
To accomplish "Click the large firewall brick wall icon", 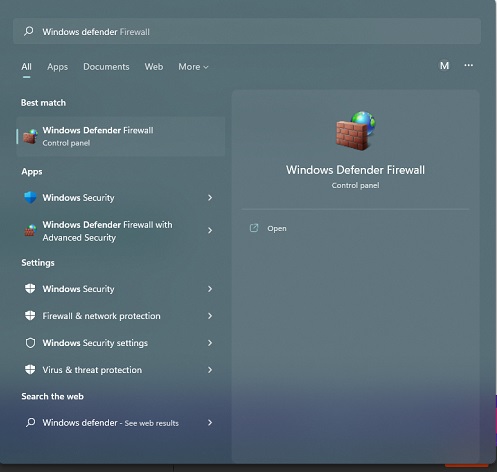I will coord(355,131).
